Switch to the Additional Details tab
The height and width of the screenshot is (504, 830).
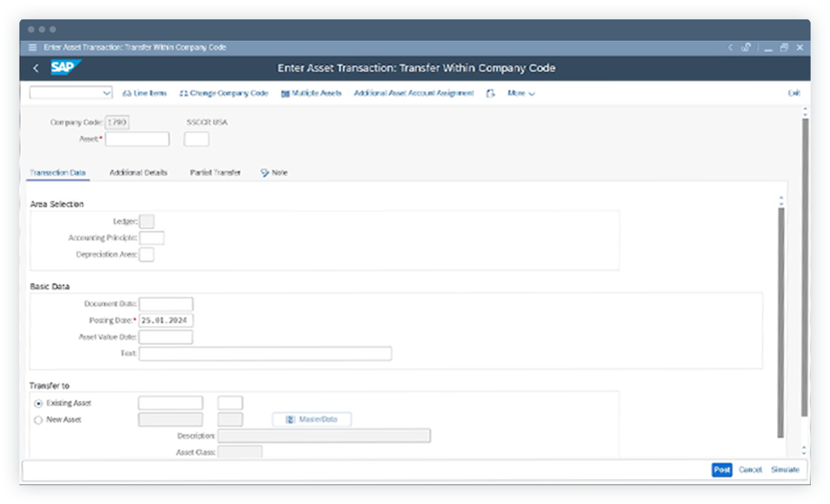[138, 173]
